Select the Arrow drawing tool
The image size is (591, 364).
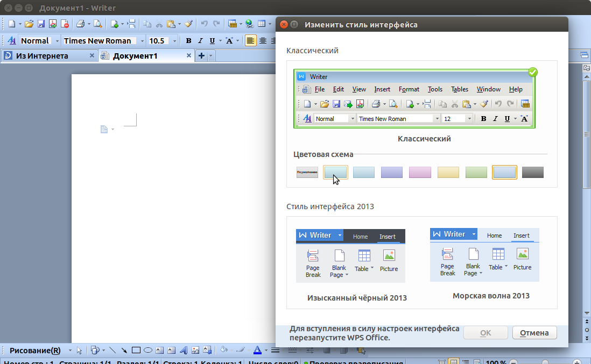click(124, 351)
